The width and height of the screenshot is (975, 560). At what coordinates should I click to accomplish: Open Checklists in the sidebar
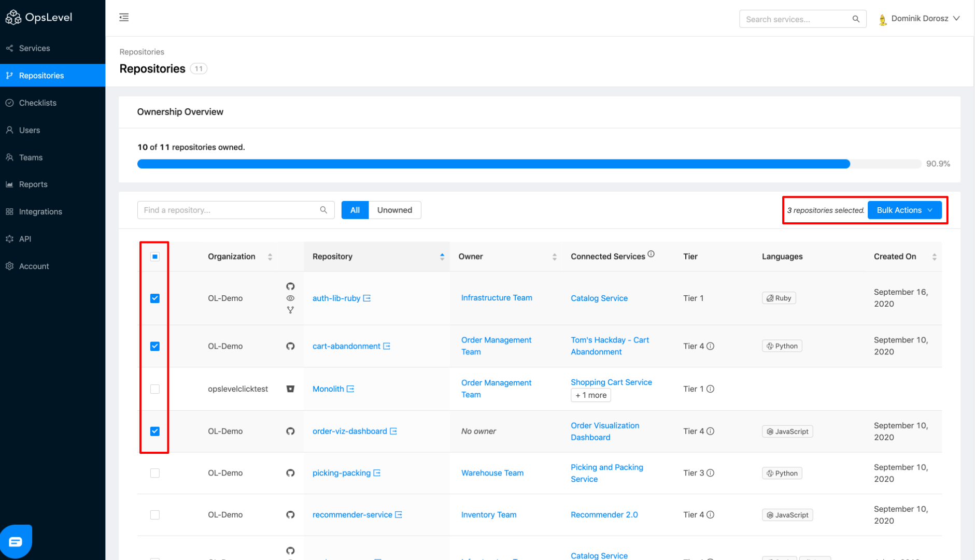(52, 103)
